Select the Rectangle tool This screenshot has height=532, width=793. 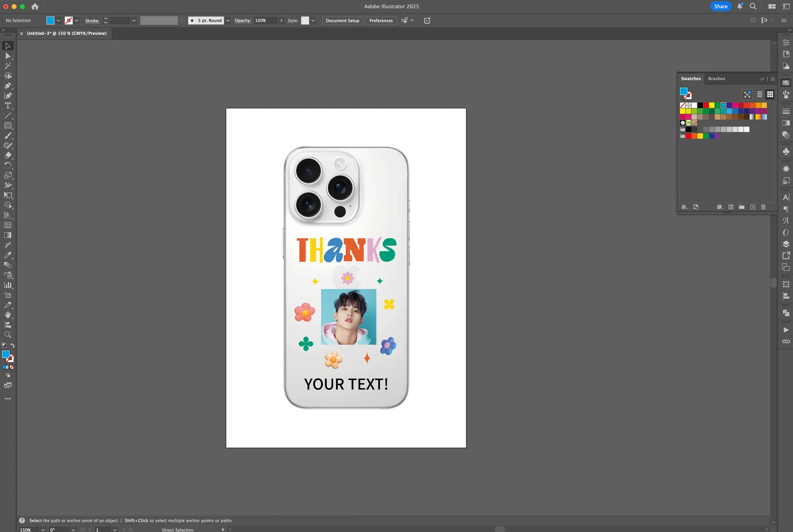click(7, 125)
